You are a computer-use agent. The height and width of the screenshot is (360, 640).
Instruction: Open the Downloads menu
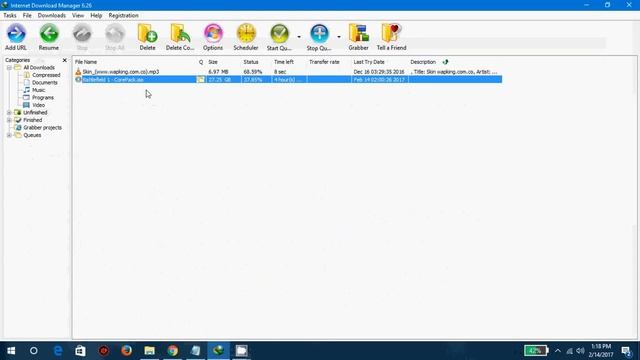[51, 16]
